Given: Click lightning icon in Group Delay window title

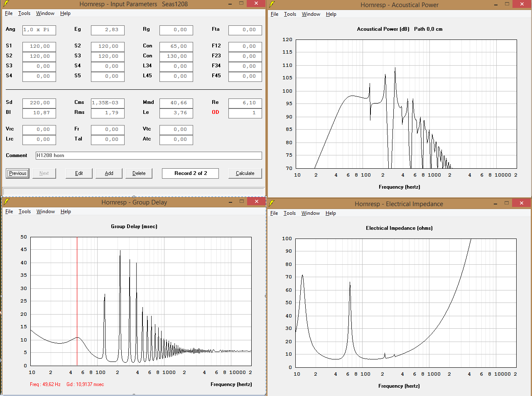Looking at the screenshot, I should tap(6, 202).
